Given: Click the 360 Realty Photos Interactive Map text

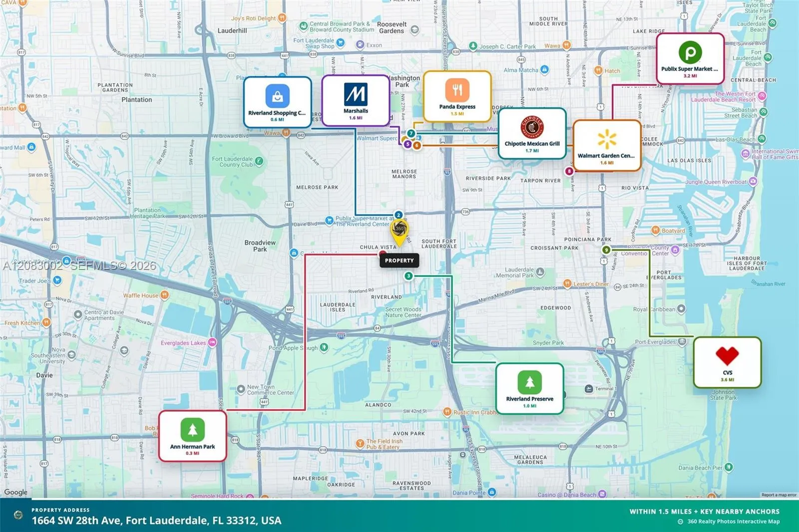Looking at the screenshot, I should coord(733,522).
